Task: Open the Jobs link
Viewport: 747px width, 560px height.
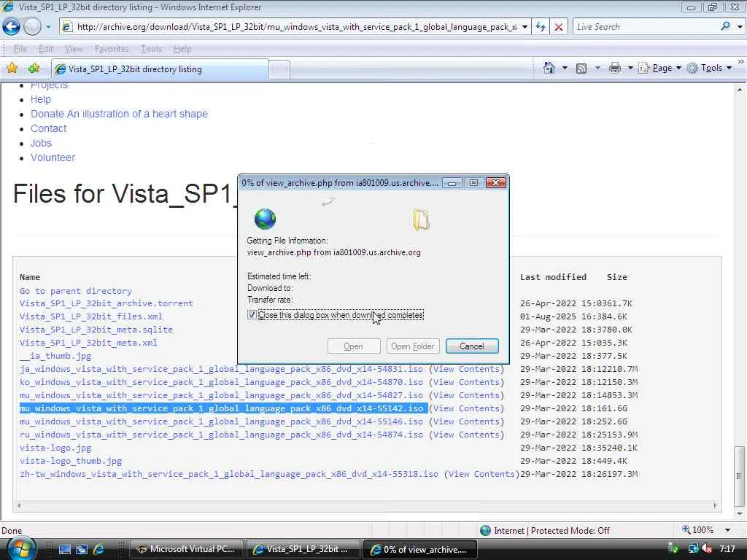Action: (x=41, y=143)
